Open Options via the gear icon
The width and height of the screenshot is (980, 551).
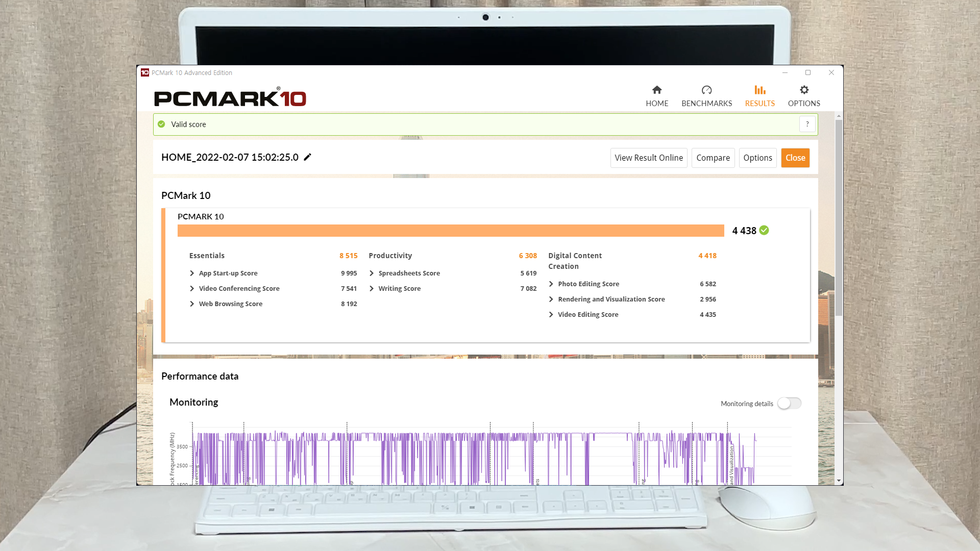click(804, 90)
